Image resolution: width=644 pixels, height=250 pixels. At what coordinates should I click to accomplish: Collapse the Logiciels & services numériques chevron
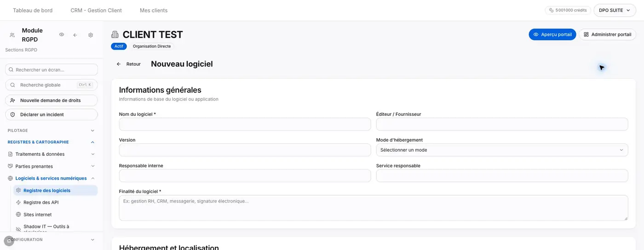pyautogui.click(x=92, y=178)
